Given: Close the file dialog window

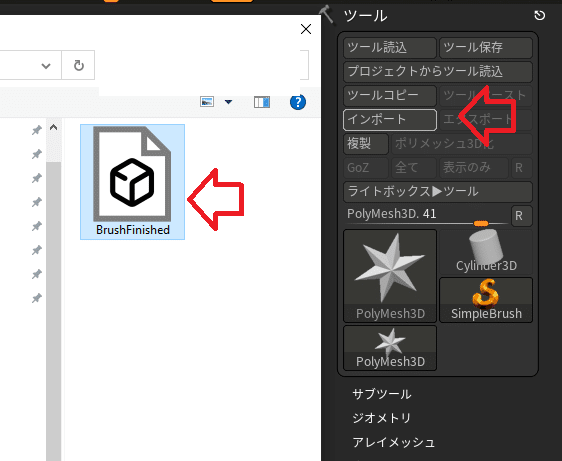Looking at the screenshot, I should 306,29.
